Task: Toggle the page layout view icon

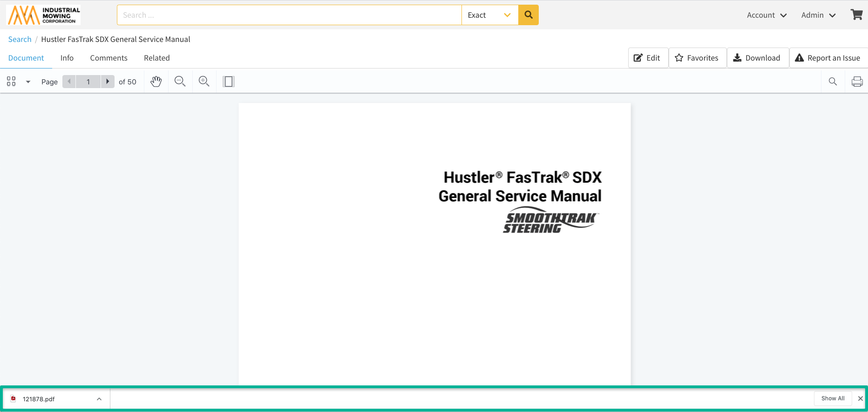Action: pyautogui.click(x=228, y=82)
